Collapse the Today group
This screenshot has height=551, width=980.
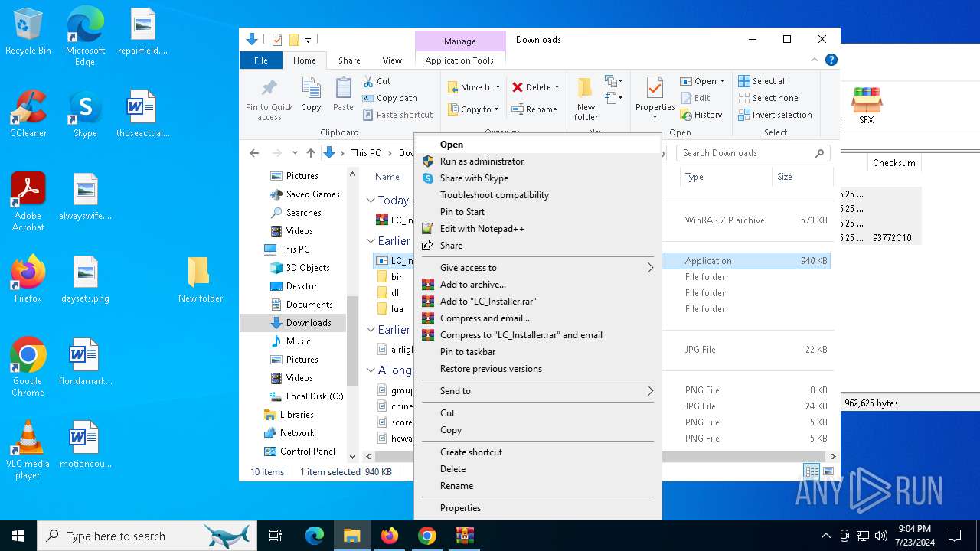371,200
